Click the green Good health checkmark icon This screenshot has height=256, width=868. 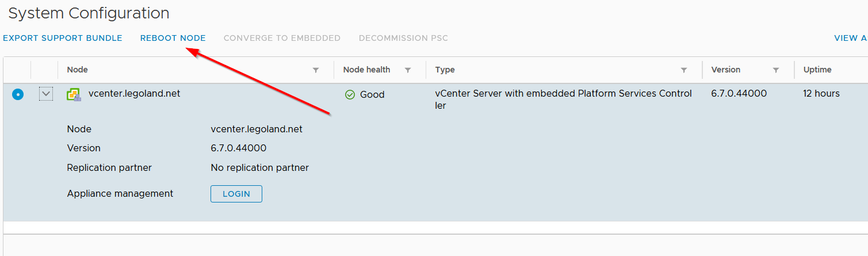350,94
